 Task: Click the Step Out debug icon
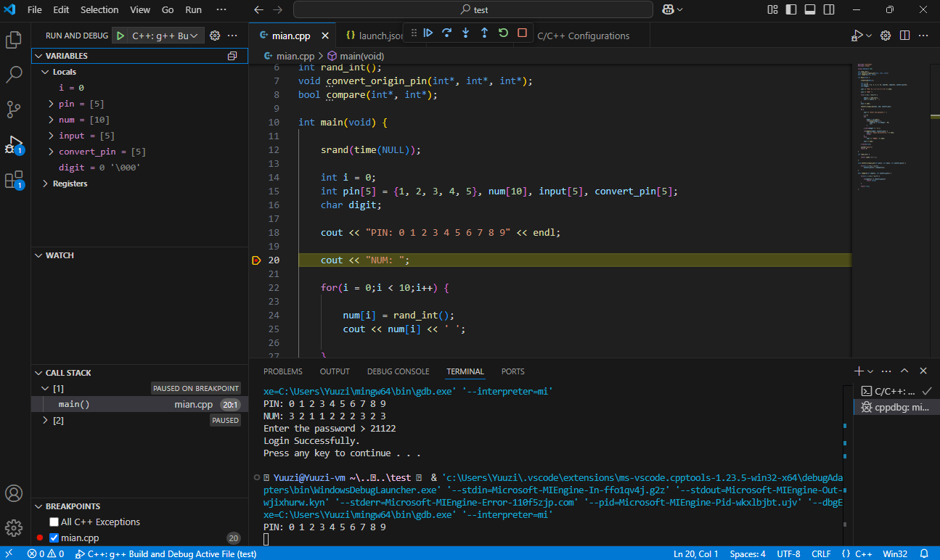[484, 33]
